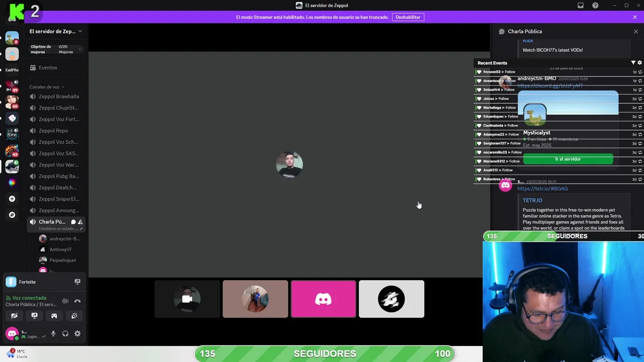Select the white tile with black logo
644x362 pixels.
pos(391,299)
